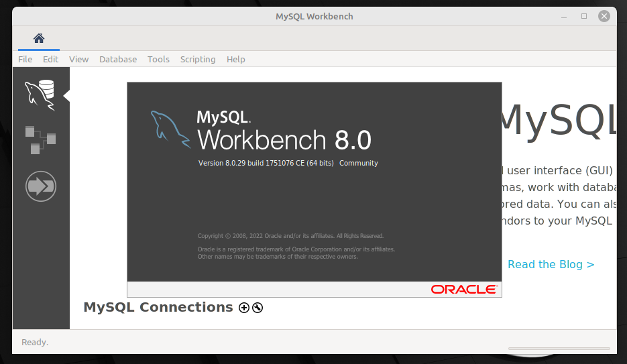Select the MySQL connections dolphin sidebar icon

coord(40,95)
